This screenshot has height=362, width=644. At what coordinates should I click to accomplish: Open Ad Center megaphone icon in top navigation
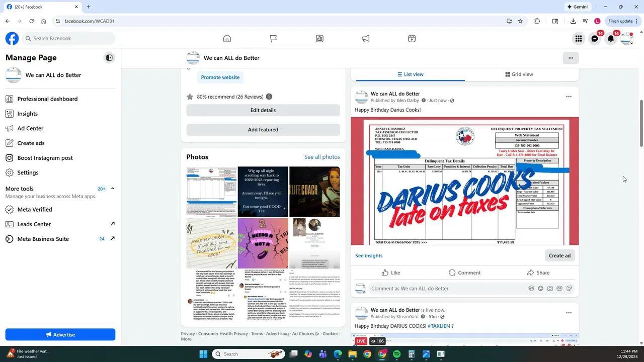pyautogui.click(x=366, y=39)
